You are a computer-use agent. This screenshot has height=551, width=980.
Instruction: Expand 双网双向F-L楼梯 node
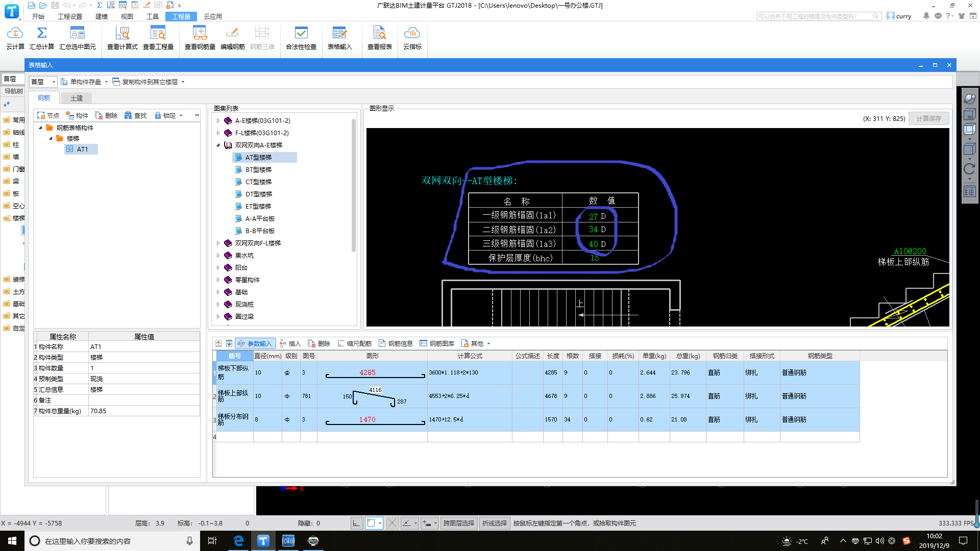point(218,243)
